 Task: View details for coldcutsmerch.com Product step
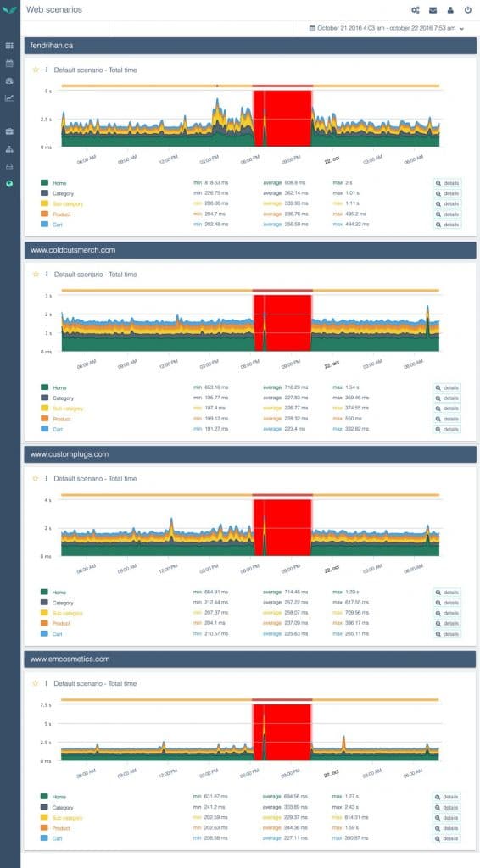(447, 419)
